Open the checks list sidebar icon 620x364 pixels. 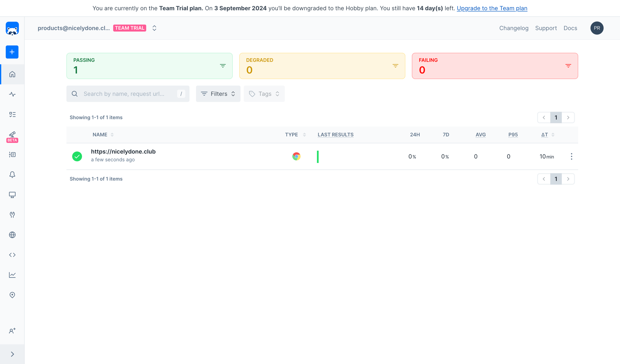[12, 114]
